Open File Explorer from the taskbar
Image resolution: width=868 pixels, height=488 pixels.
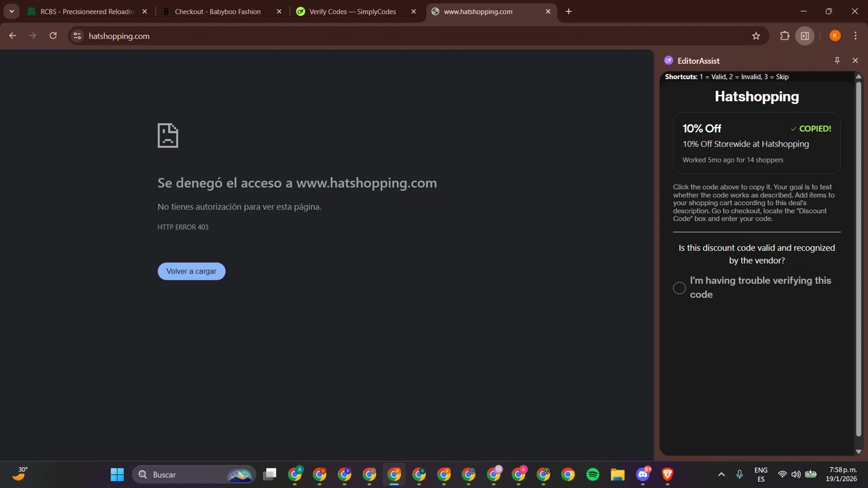pyautogui.click(x=618, y=475)
